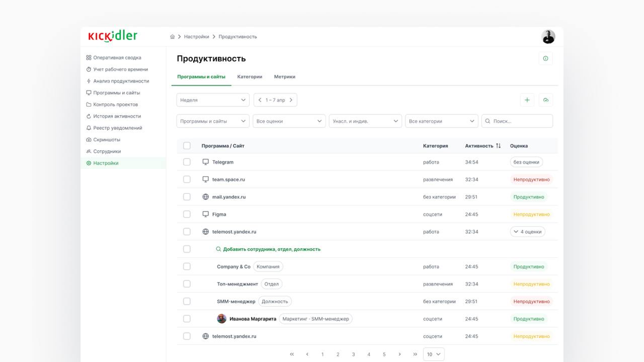Check the mail.yandex.ru row checkbox

point(187,197)
